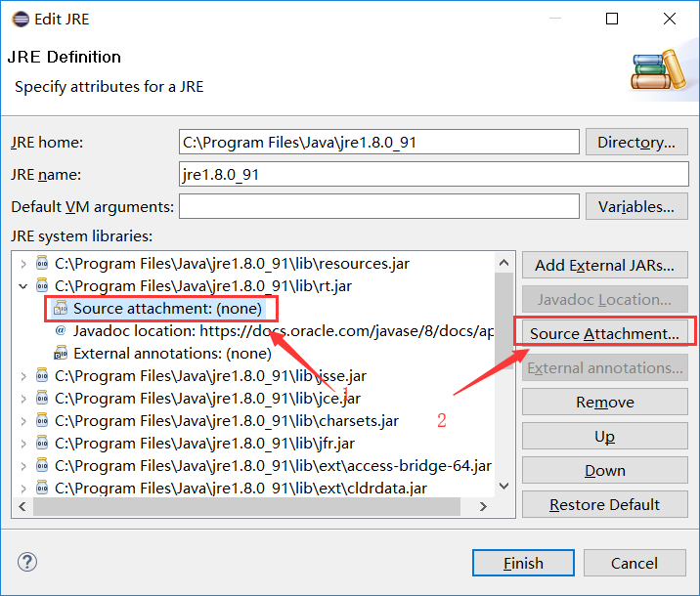This screenshot has width=700, height=596.
Task: Click the horizontal scrollbar thumb
Action: point(246,506)
